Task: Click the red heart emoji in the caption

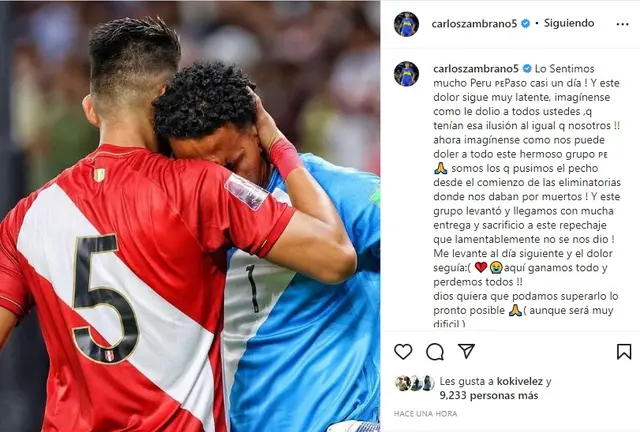Action: [481, 267]
